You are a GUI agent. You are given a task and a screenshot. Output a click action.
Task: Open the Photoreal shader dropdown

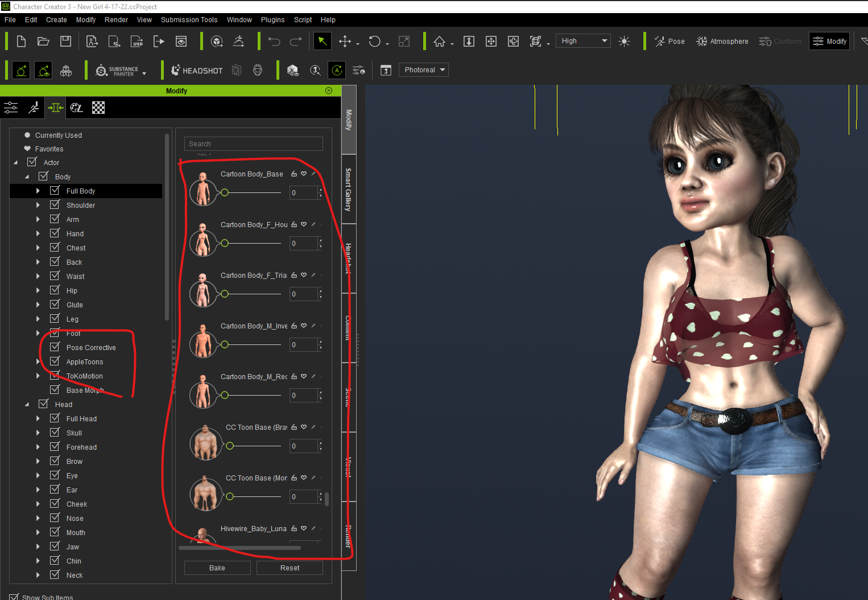[424, 70]
